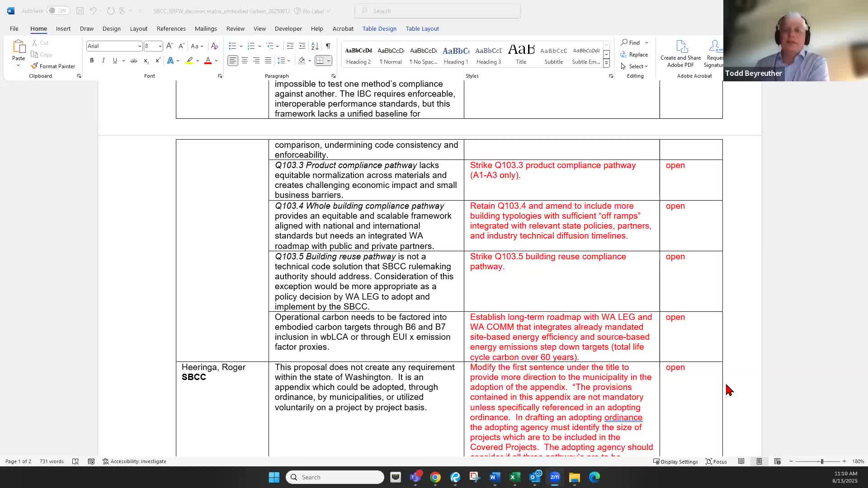The image size is (868, 488).
Task: Click the Paste clipboard icon
Action: click(19, 47)
